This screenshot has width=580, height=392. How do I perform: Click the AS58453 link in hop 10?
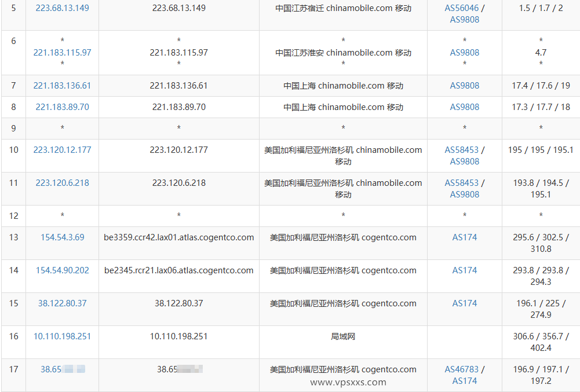(x=461, y=149)
